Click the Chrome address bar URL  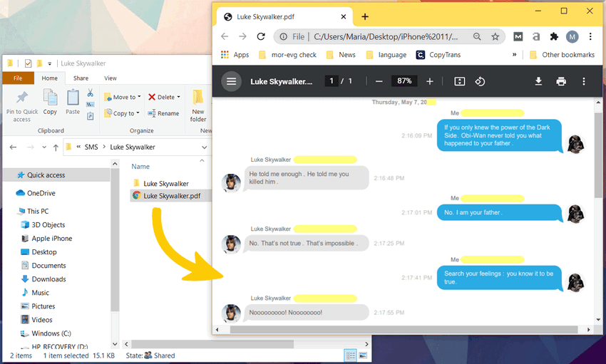pos(386,36)
